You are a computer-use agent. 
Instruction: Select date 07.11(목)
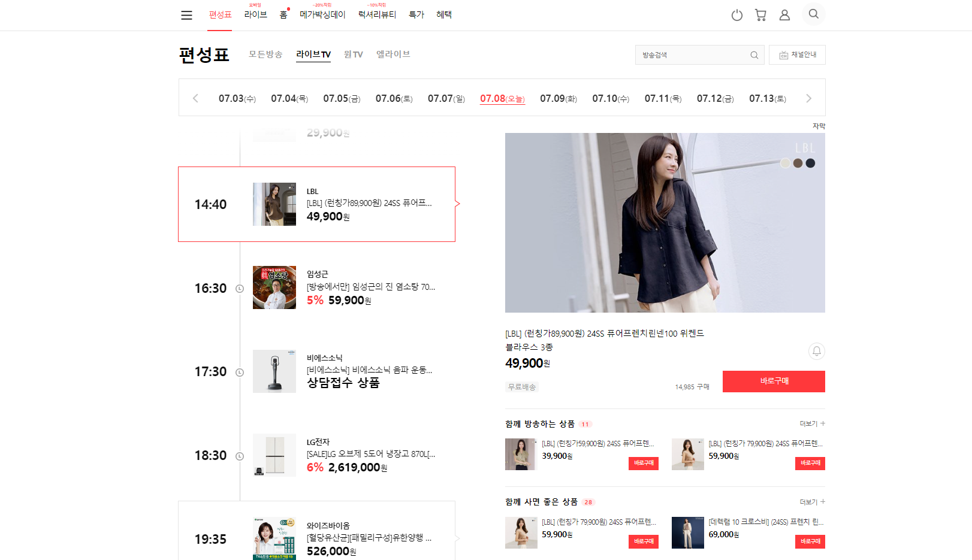click(x=663, y=98)
